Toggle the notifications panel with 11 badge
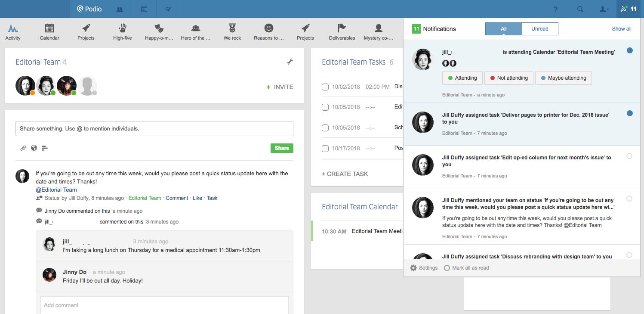This screenshot has width=644, height=314. point(630,9)
